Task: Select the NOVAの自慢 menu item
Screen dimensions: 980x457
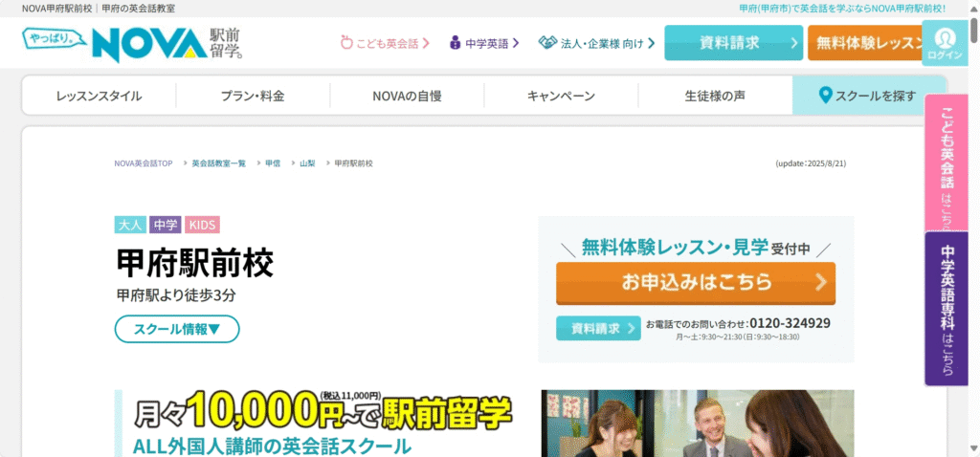Action: coord(407,96)
